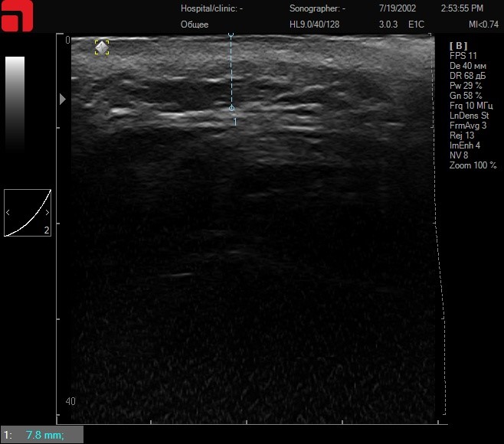Click the probe orientation marker icon
The image size is (504, 444).
coord(101,47)
